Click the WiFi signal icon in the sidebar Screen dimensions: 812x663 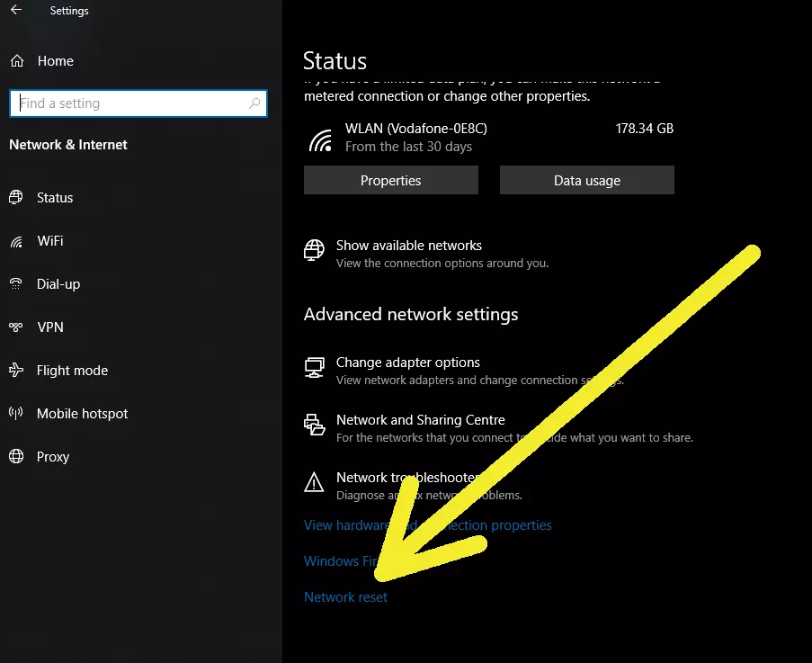tap(16, 241)
